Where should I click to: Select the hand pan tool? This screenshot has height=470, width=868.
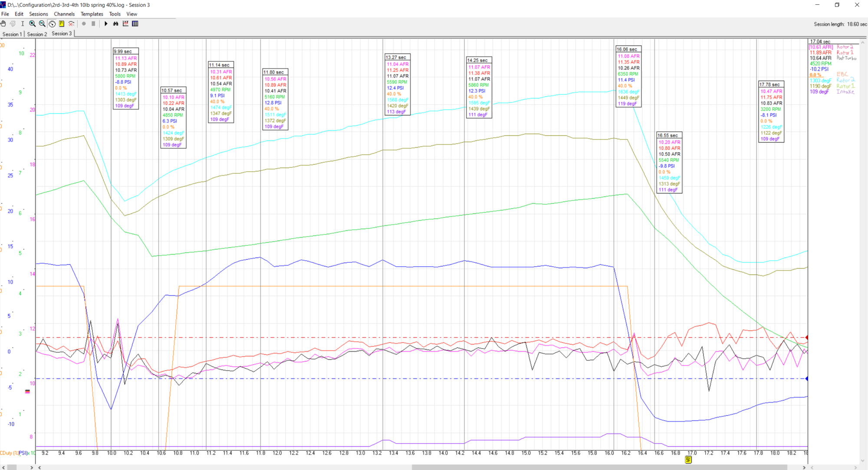pos(3,24)
